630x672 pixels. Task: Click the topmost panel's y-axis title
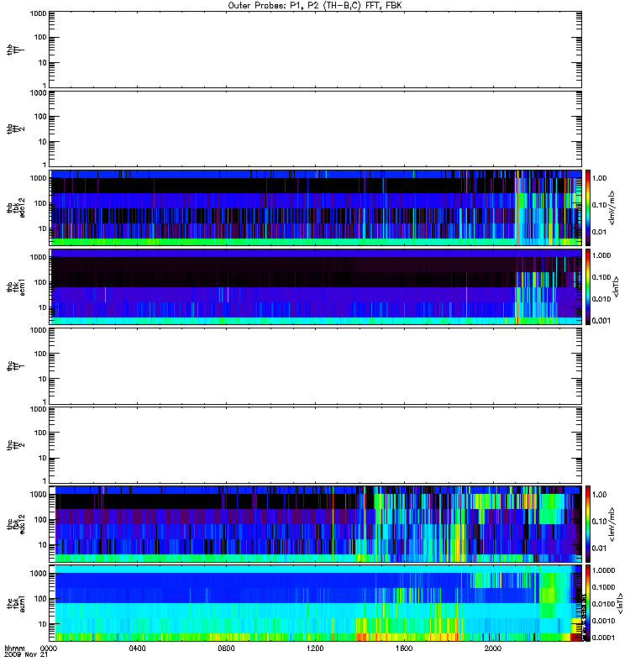point(16,50)
